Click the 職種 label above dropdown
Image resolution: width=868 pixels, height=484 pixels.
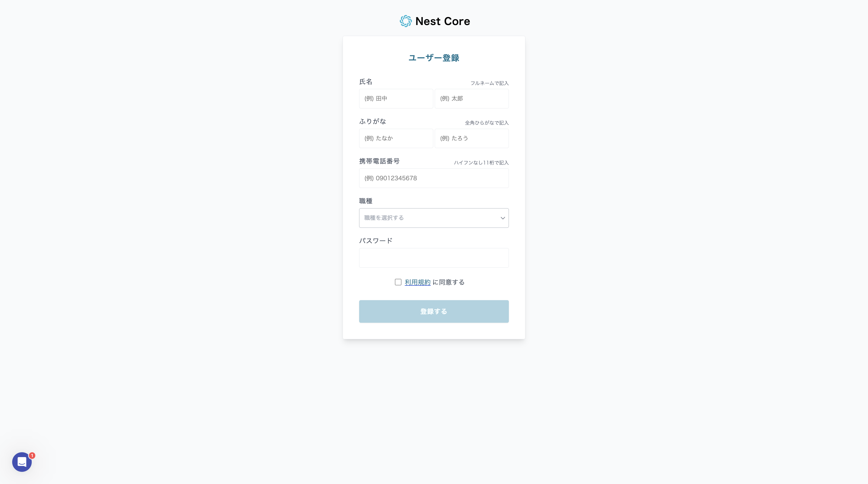[x=365, y=201]
